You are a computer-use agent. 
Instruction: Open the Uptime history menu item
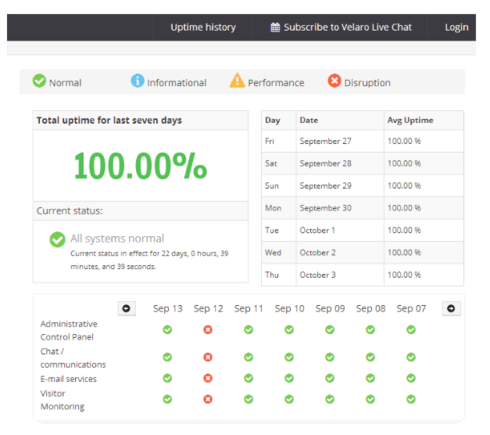(x=203, y=27)
